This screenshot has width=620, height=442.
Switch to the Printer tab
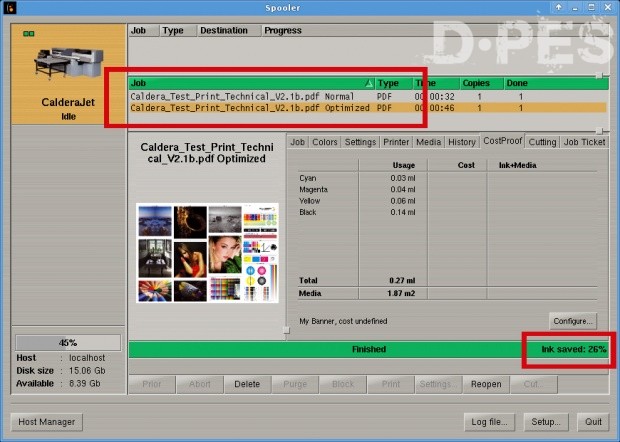click(396, 142)
